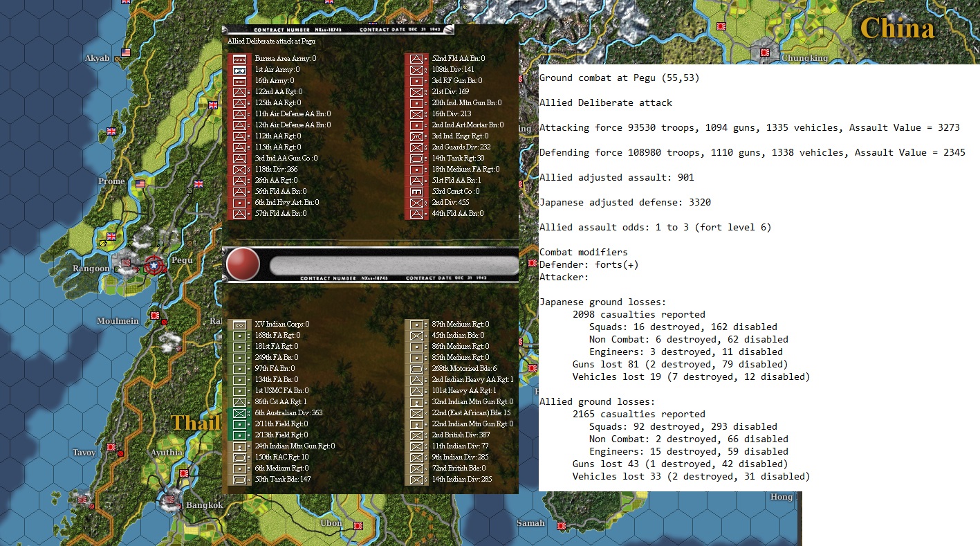Click the Burma Area Army headquarters unit icon
This screenshot has height=546, width=980.
[x=240, y=59]
